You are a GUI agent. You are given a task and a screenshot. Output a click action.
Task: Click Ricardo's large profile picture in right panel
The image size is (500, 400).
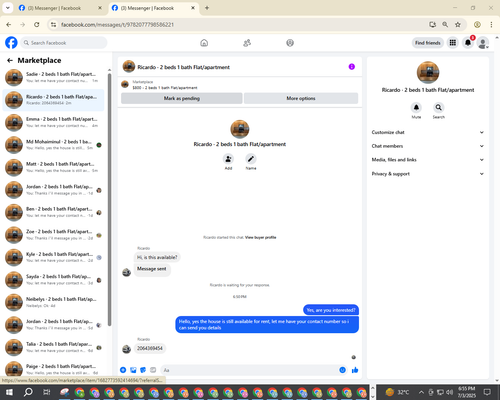(428, 72)
